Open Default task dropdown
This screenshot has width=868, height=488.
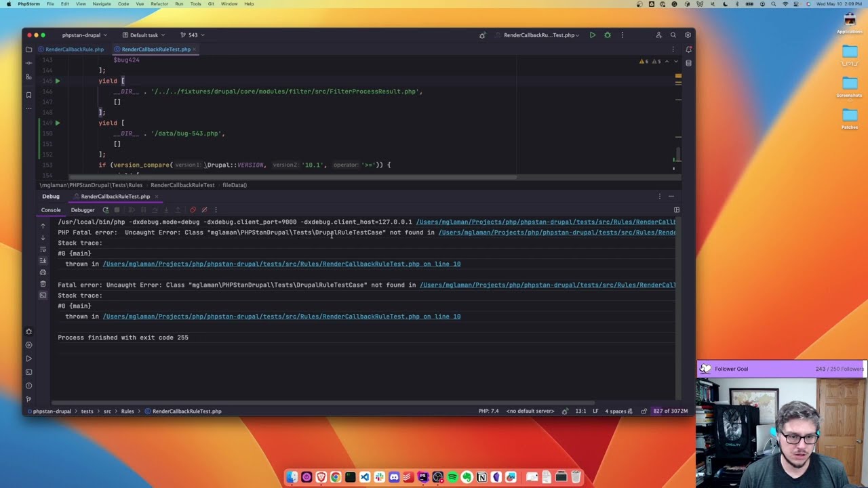pyautogui.click(x=143, y=35)
